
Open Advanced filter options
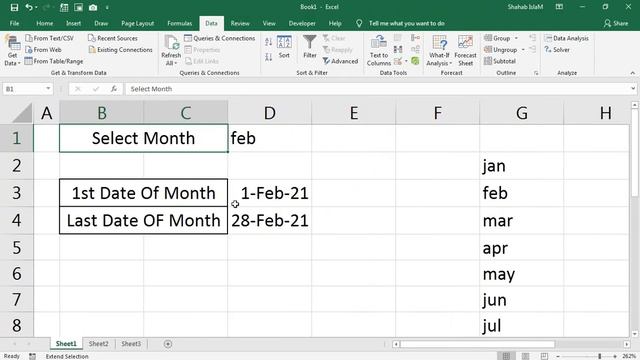pyautogui.click(x=340, y=61)
